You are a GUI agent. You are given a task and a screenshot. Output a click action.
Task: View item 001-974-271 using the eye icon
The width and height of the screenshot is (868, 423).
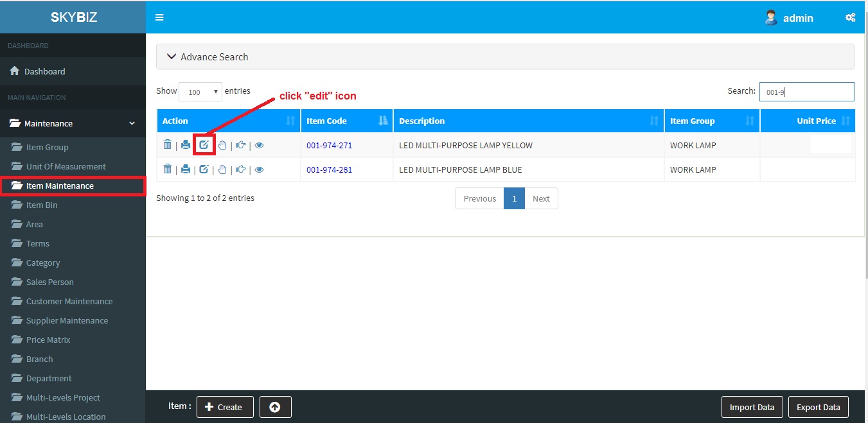click(259, 145)
